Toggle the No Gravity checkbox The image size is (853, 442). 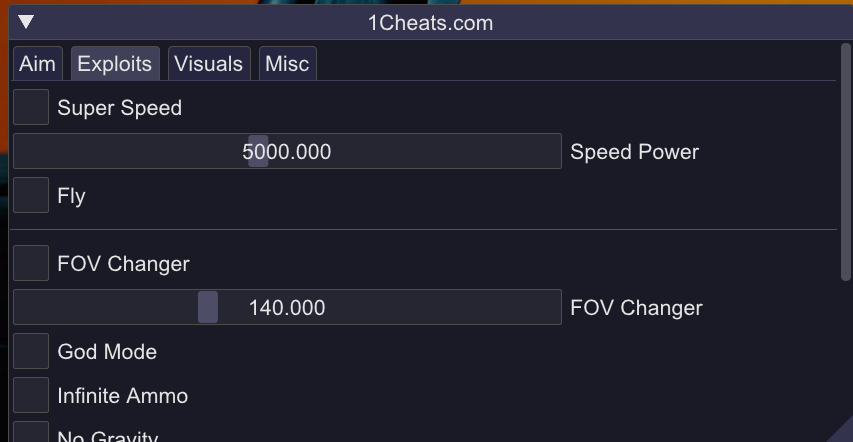(31, 434)
